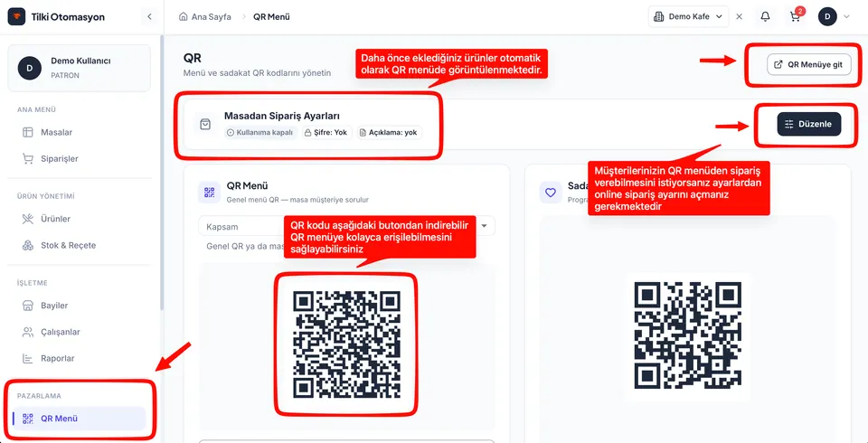This screenshot has width=868, height=443.
Task: Open Stok & Reçete in the sidebar
Action: tap(79, 245)
